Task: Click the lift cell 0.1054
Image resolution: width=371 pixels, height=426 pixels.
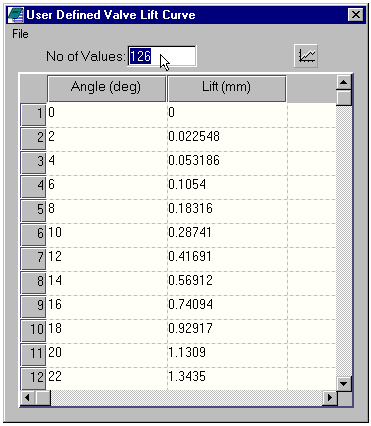Action: 227,186
